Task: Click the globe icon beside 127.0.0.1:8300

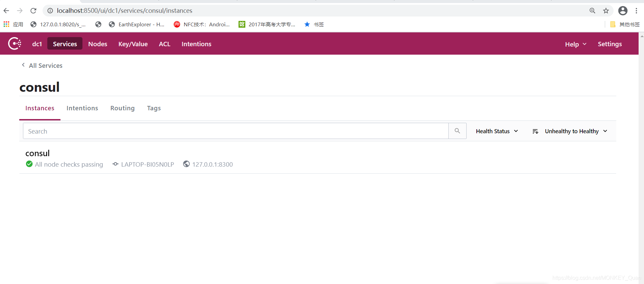Action: 186,164
